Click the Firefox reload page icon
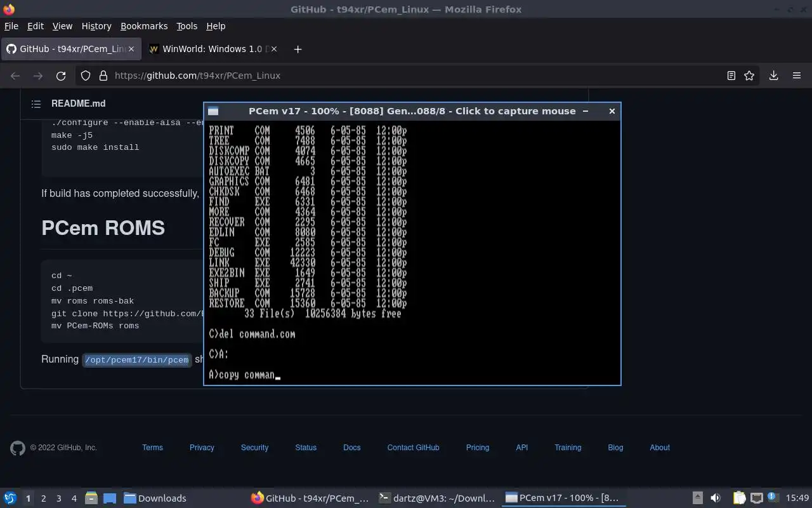This screenshot has height=508, width=812. coord(61,76)
